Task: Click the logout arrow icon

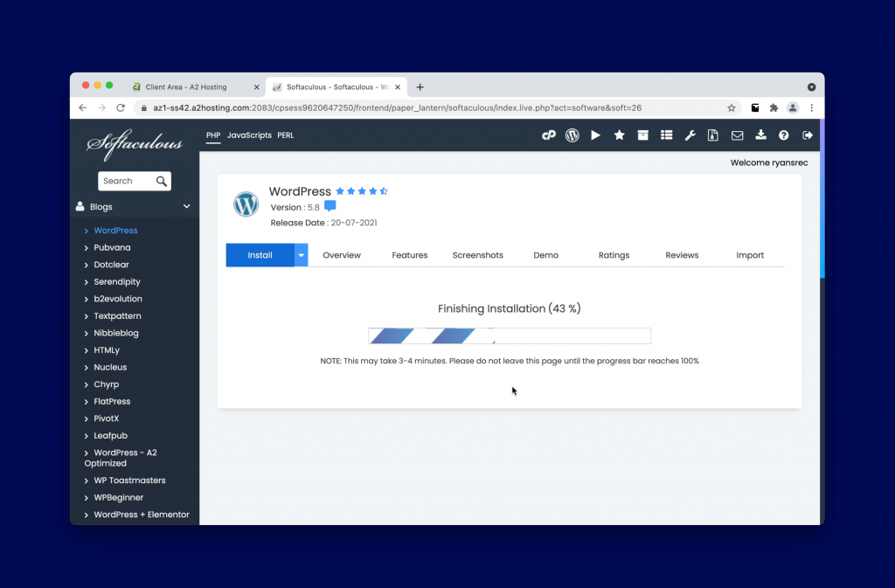Action: coord(808,135)
